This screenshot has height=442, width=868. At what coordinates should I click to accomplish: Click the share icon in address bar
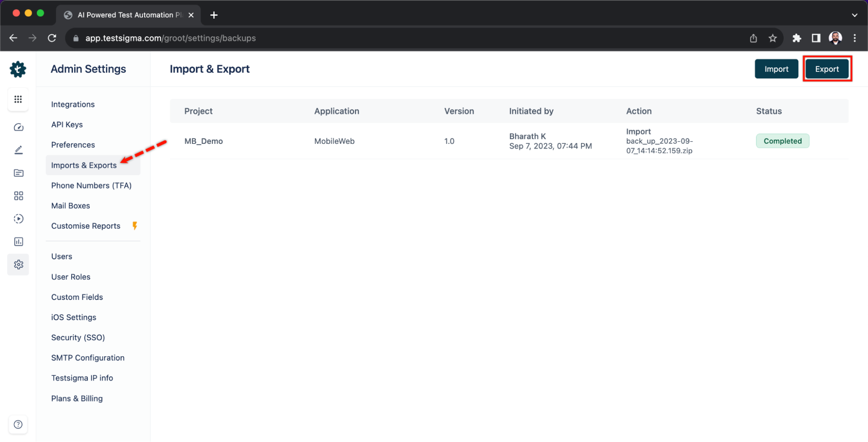click(x=753, y=38)
